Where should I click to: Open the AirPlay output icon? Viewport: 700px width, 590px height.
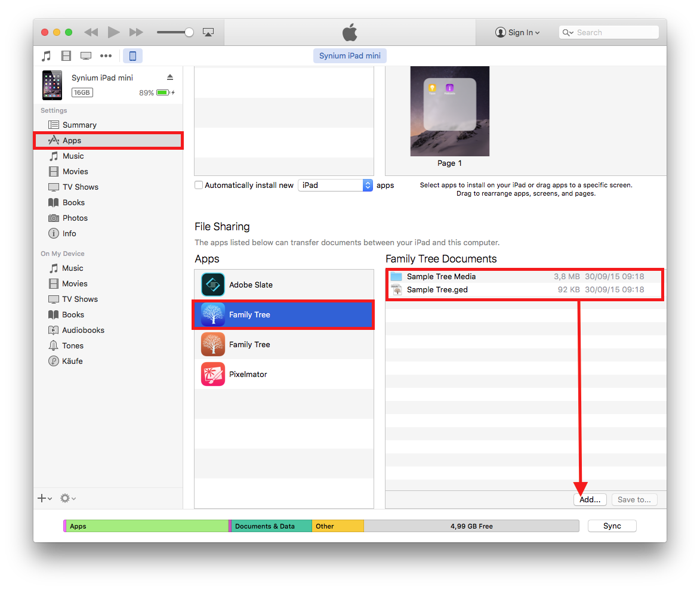pos(208,32)
